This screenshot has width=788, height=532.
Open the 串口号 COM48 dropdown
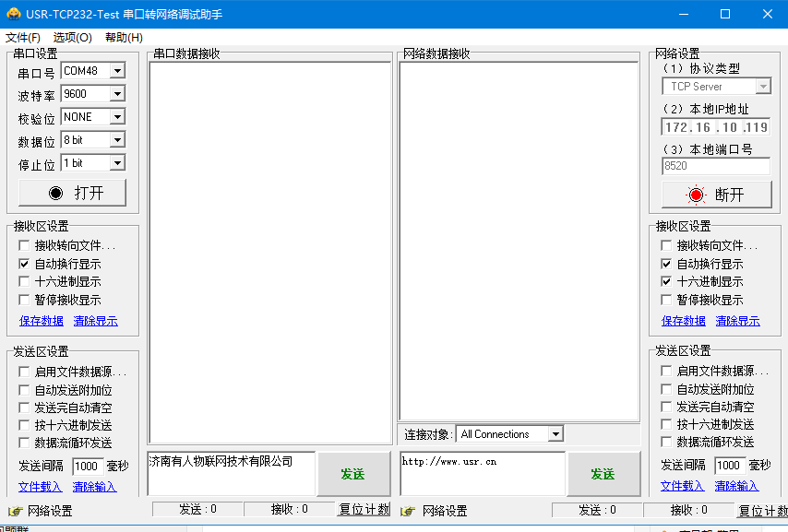[x=117, y=71]
